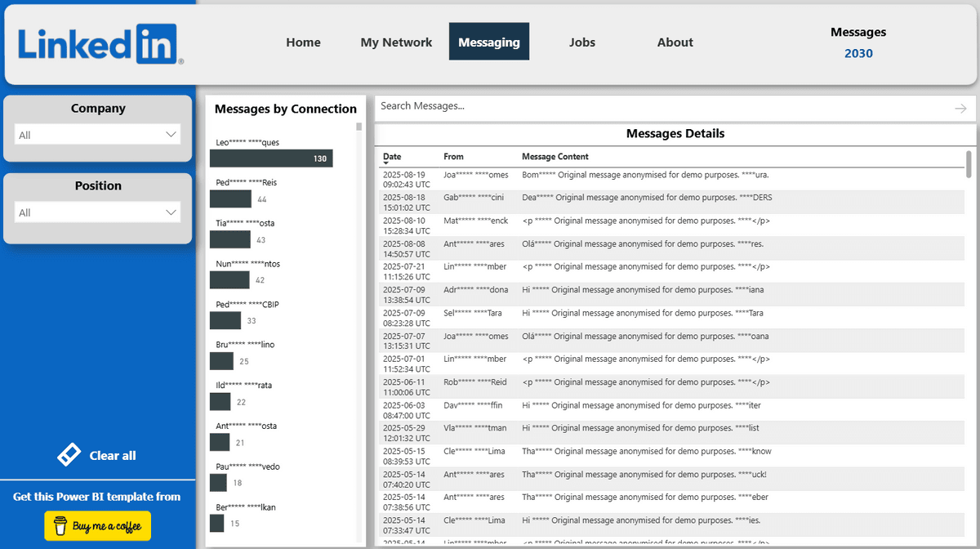Select the Ber***** ****lkan bar
980x549 pixels.
[x=216, y=523]
